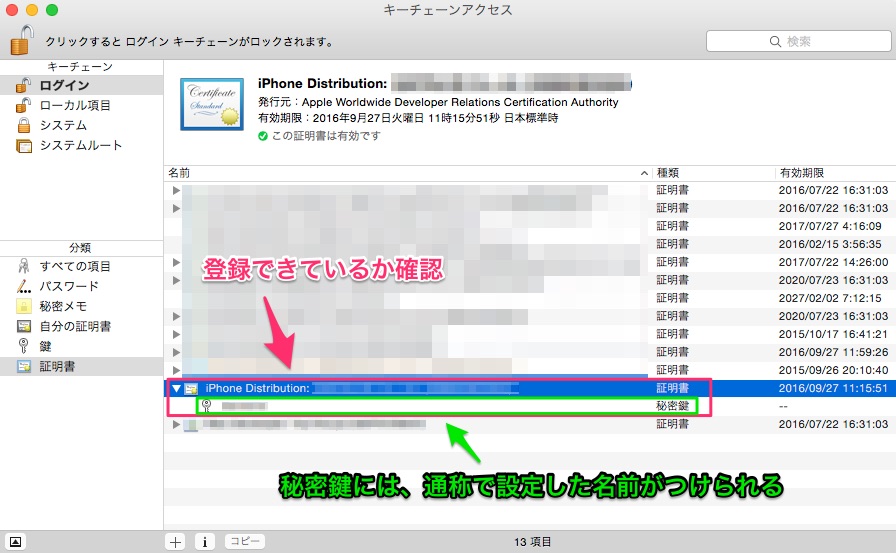Click the magnifier icon in search field
This screenshot has width=896, height=553.
(775, 41)
